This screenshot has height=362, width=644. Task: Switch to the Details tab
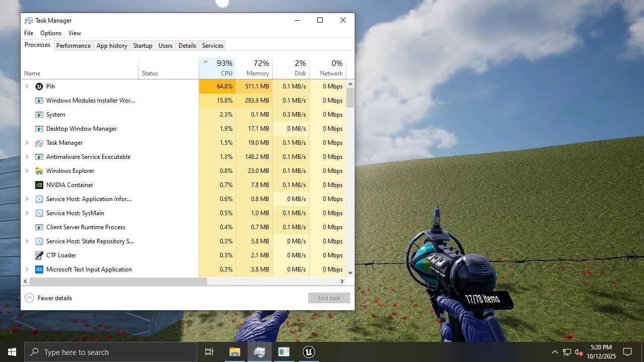(187, 46)
